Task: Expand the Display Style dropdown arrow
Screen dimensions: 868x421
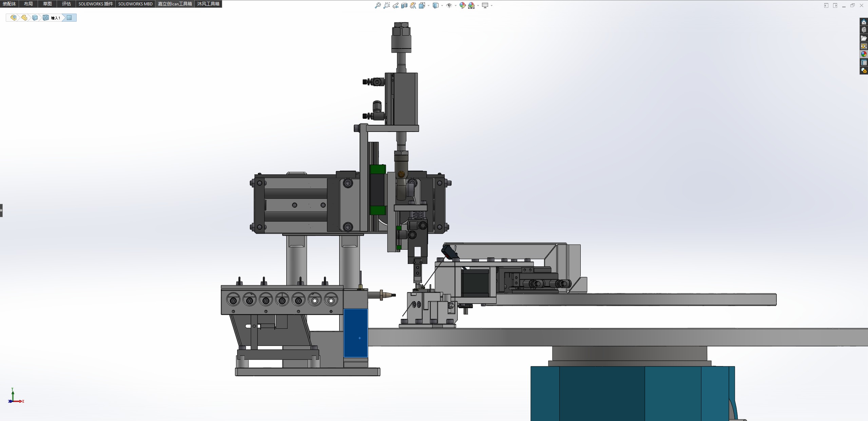Action: [442, 5]
